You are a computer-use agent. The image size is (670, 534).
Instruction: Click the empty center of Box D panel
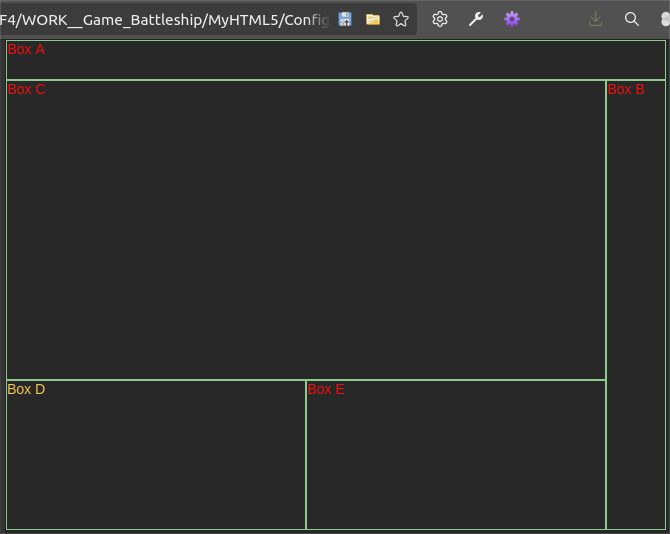click(156, 455)
